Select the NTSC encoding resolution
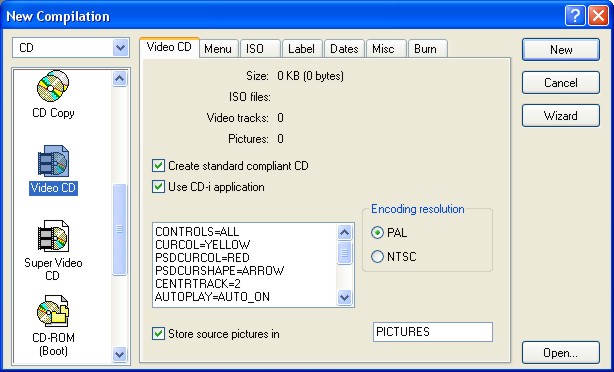614x372 pixels. (377, 257)
